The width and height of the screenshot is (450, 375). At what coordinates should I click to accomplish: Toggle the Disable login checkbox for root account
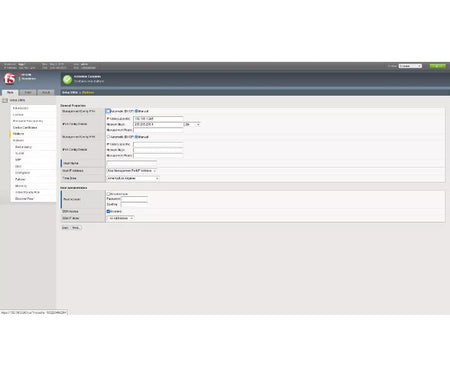click(x=108, y=194)
